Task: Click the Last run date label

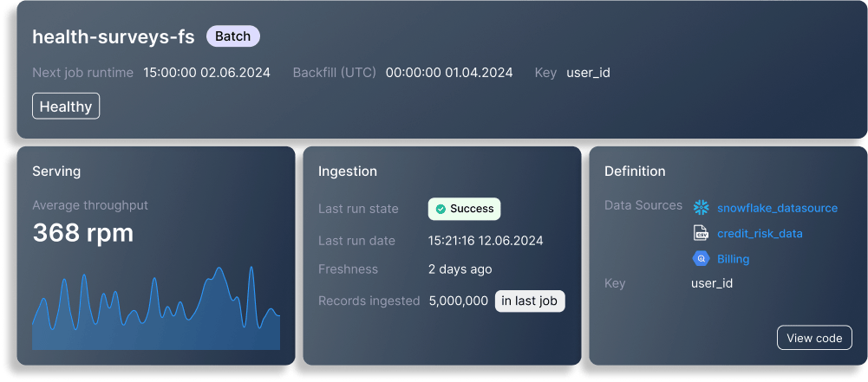Action: pyautogui.click(x=356, y=241)
